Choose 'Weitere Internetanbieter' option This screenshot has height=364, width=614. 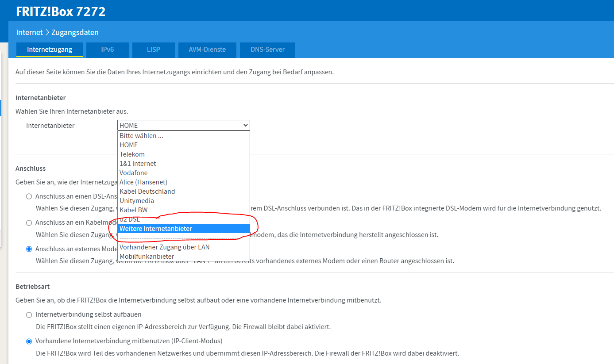184,229
